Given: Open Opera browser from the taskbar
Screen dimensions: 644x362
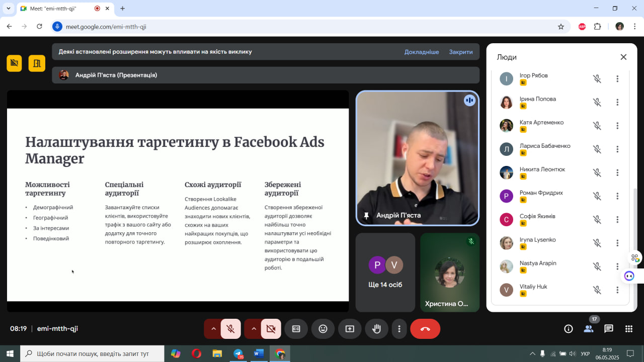Looking at the screenshot, I should pos(196,353).
